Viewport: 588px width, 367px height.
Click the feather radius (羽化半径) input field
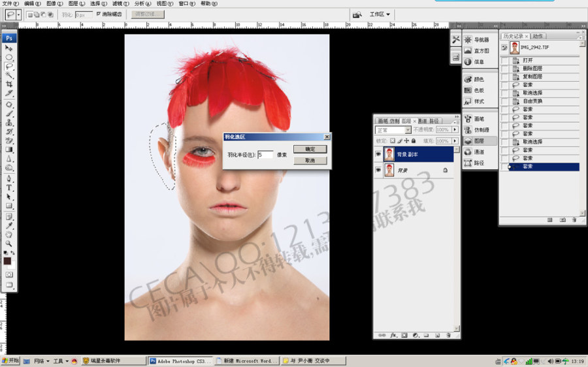coord(265,155)
